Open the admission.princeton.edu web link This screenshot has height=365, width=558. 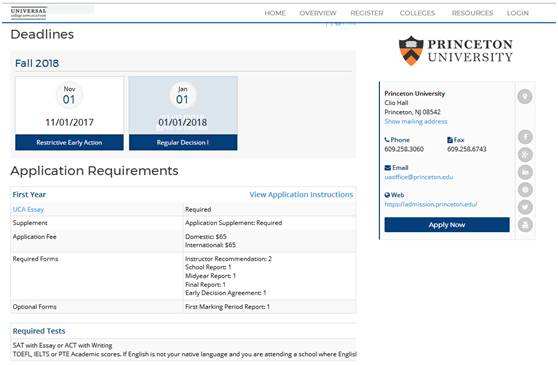(x=430, y=204)
